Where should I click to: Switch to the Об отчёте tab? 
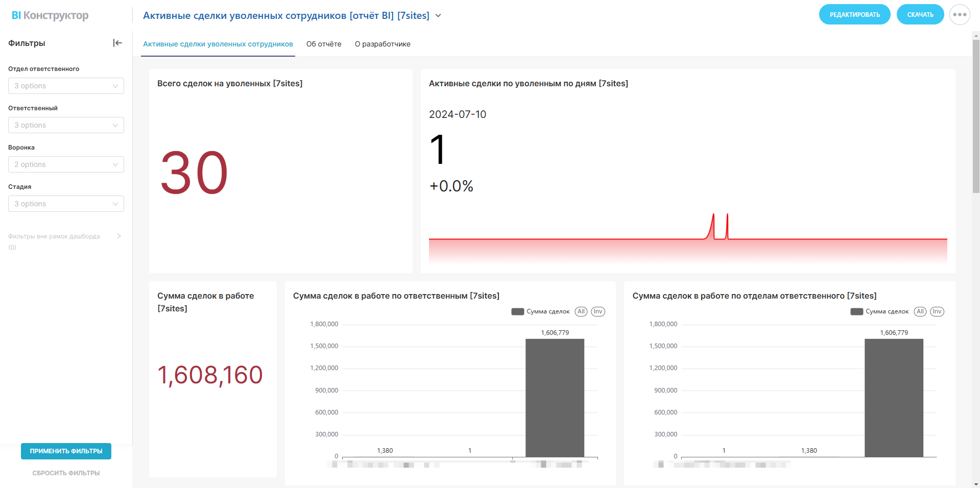(x=324, y=44)
